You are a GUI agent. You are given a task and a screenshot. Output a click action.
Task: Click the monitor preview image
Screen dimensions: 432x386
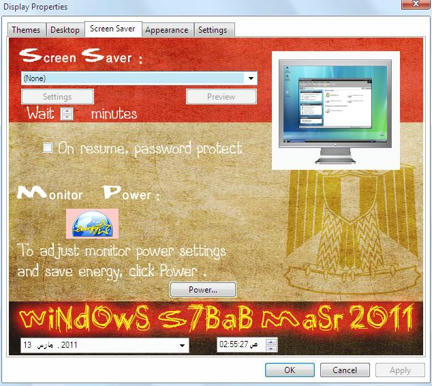click(x=335, y=111)
